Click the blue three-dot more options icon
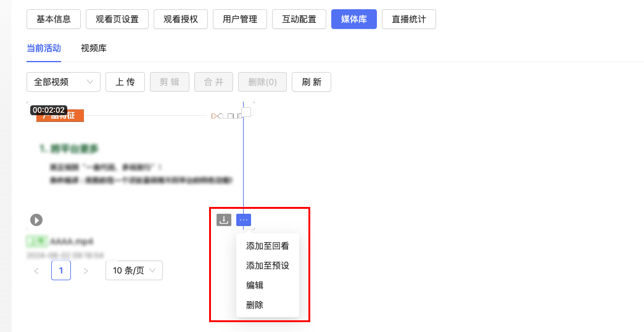Screen dimensions: 644x332 244,220
